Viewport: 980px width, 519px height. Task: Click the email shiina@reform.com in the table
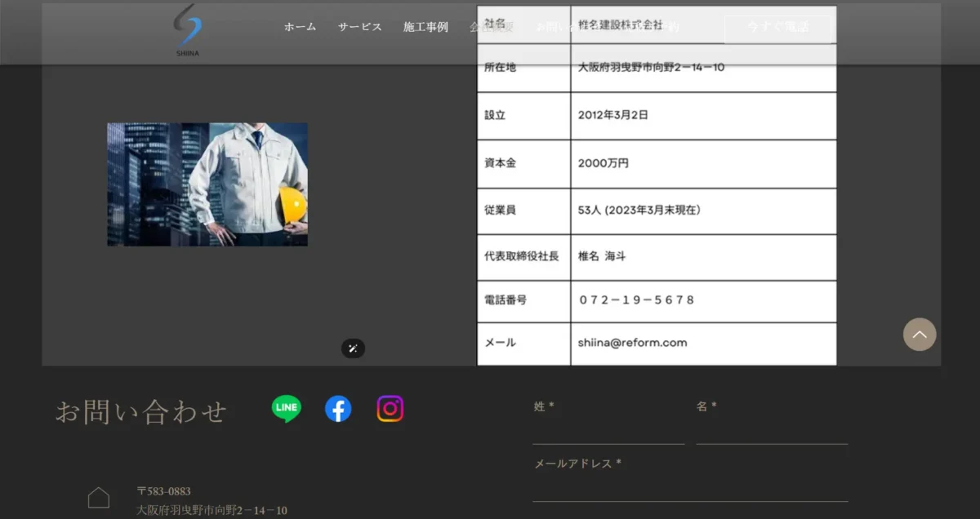coord(633,343)
